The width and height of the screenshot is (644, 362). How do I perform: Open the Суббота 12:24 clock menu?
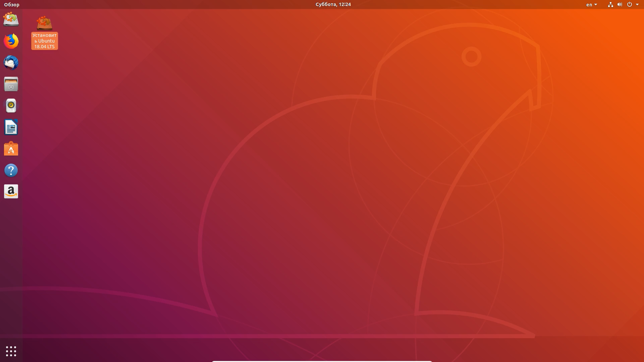click(333, 4)
